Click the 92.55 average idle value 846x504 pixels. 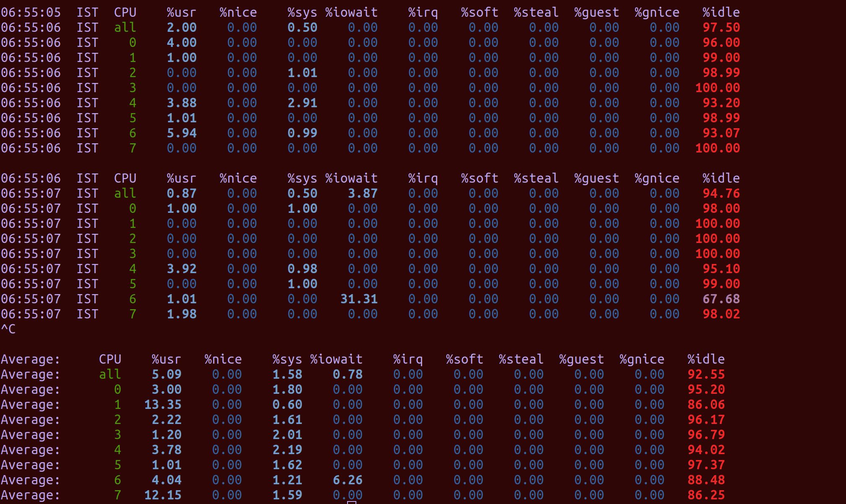(706, 375)
